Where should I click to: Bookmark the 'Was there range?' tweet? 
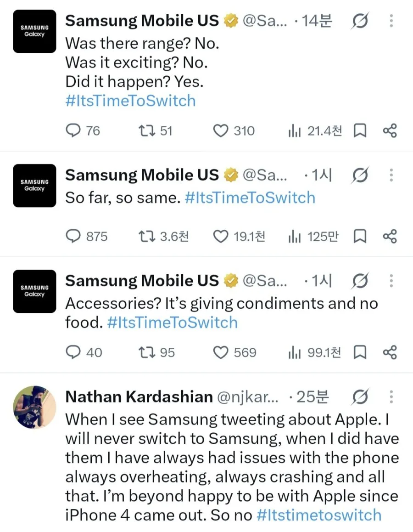[x=360, y=131]
